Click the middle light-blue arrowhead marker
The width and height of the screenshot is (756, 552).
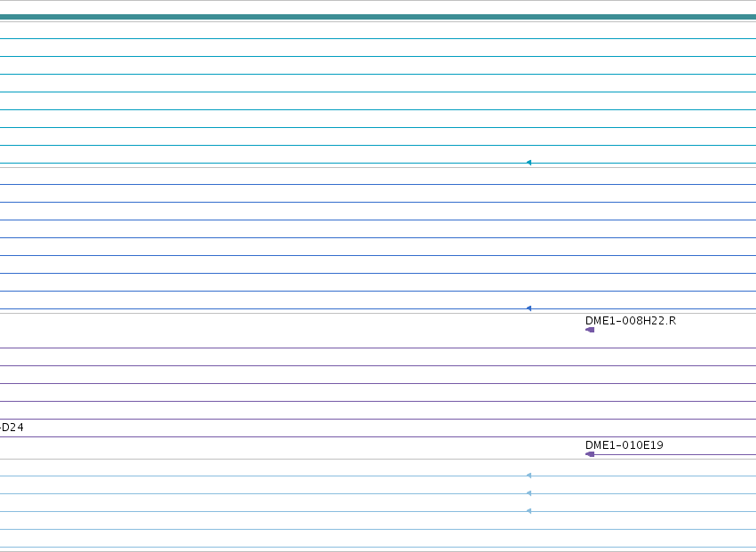click(x=529, y=493)
